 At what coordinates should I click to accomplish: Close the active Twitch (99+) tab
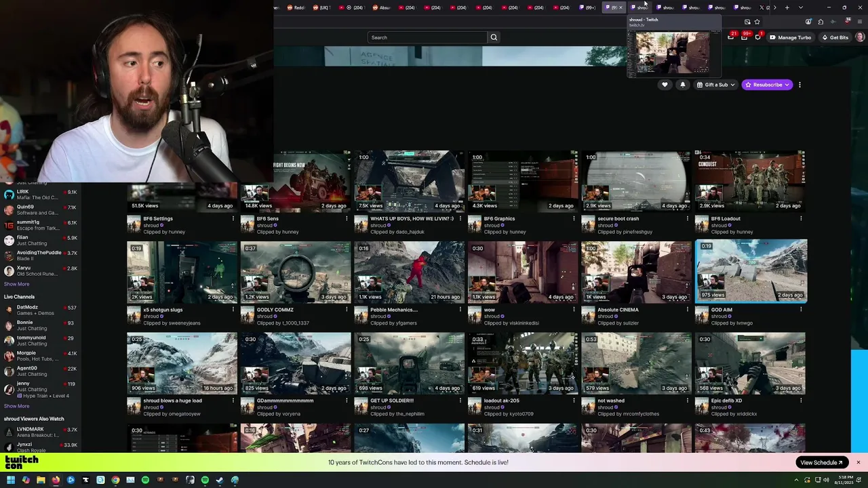[x=620, y=7]
